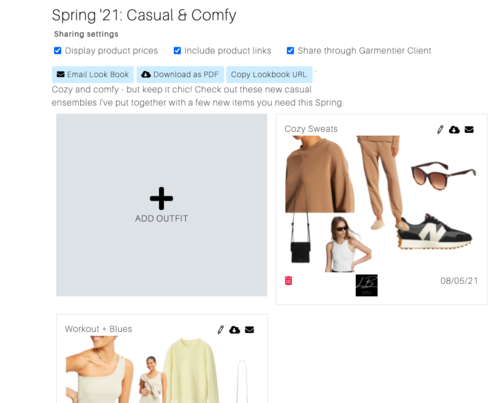The width and height of the screenshot is (500, 403).
Task: Copy Lookbook URL button
Action: tap(269, 74)
